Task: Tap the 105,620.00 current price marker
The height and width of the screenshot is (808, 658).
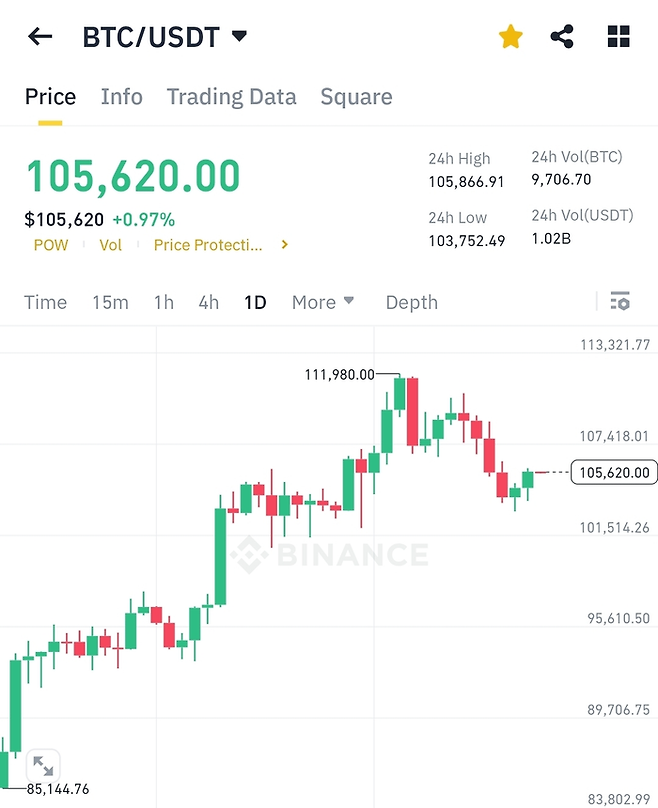Action: pyautogui.click(x=612, y=473)
